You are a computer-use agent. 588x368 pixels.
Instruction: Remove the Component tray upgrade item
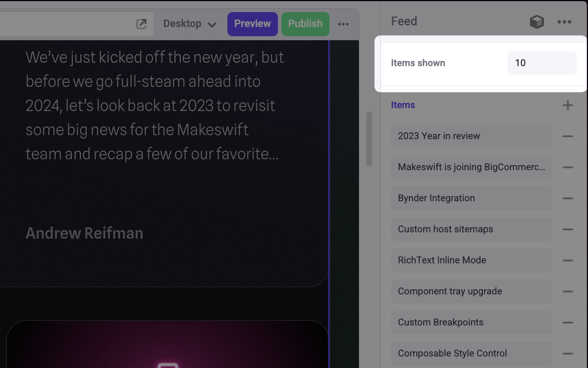(x=568, y=292)
